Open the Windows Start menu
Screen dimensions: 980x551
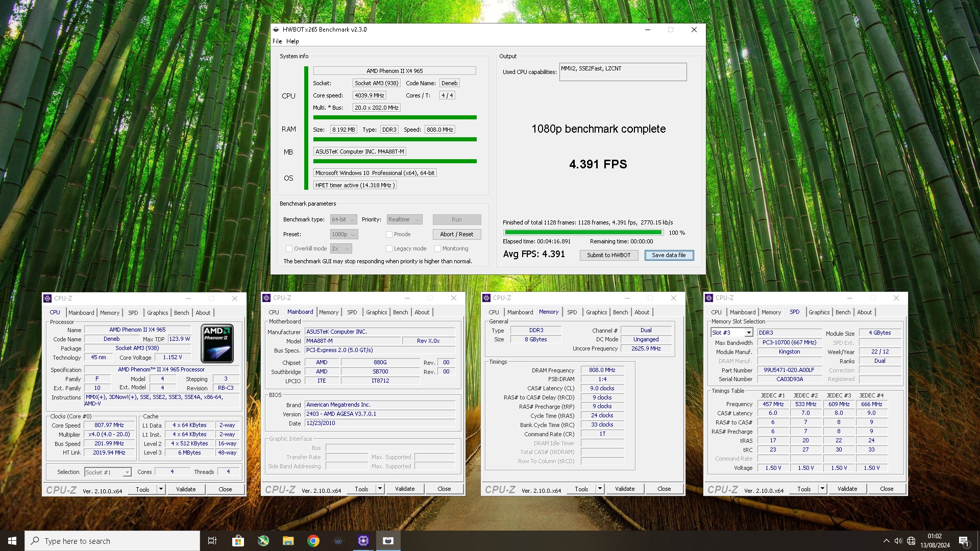12,541
